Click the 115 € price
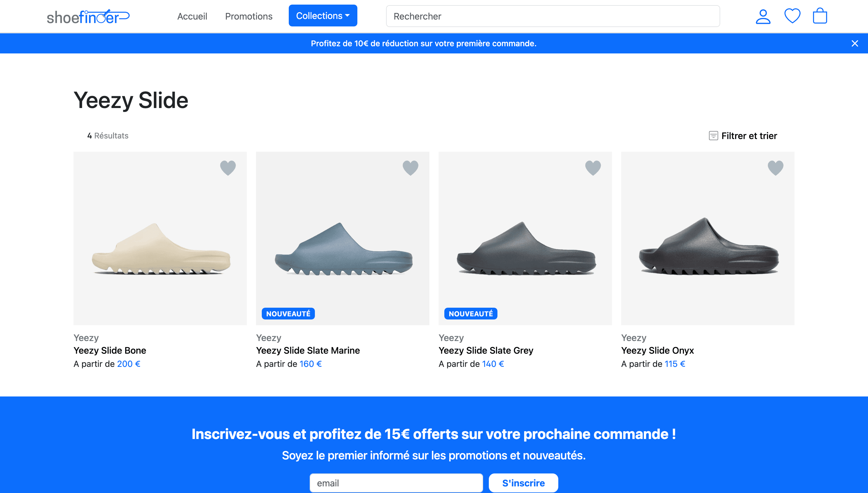Image resolution: width=868 pixels, height=493 pixels. point(675,364)
